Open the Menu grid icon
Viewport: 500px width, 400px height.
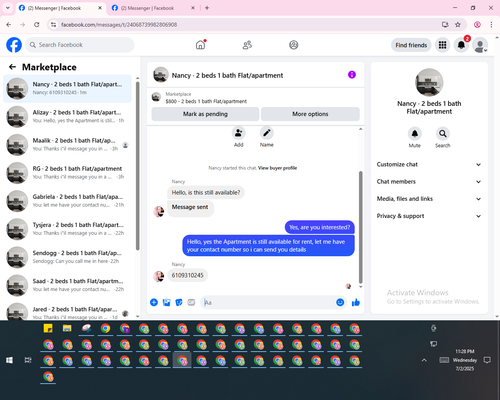tap(442, 45)
